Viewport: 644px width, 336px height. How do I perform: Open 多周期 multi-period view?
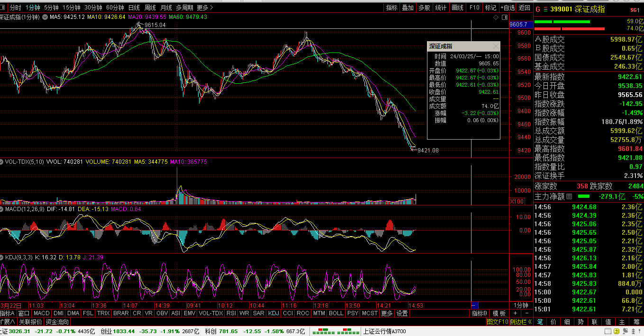tap(185, 8)
